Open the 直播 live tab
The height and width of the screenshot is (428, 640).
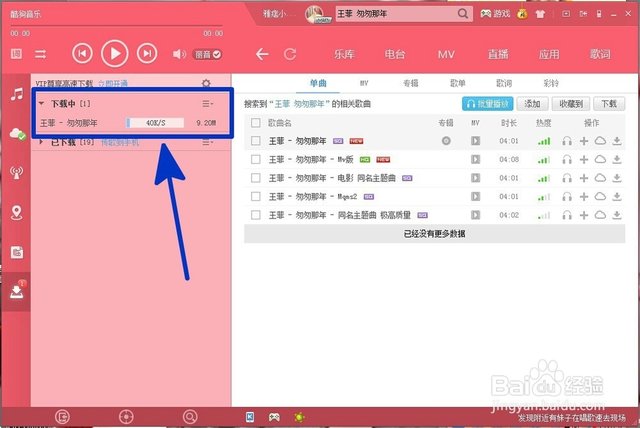[498, 54]
